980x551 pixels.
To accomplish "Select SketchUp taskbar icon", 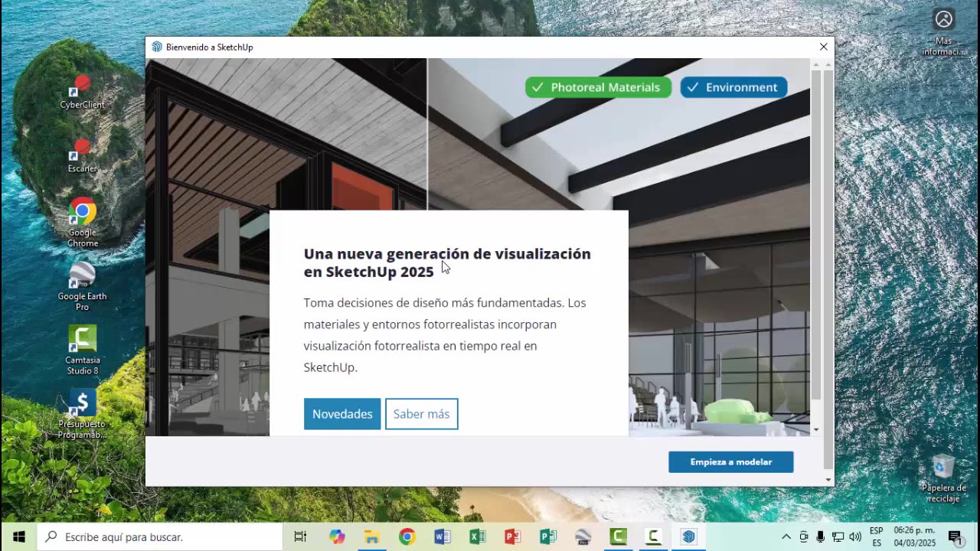I will [689, 537].
